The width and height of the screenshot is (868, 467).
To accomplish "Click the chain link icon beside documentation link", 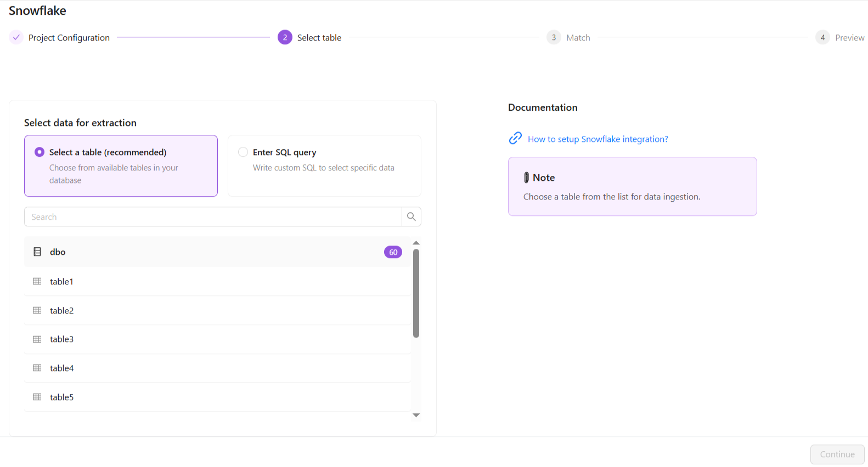I will 515,138.
